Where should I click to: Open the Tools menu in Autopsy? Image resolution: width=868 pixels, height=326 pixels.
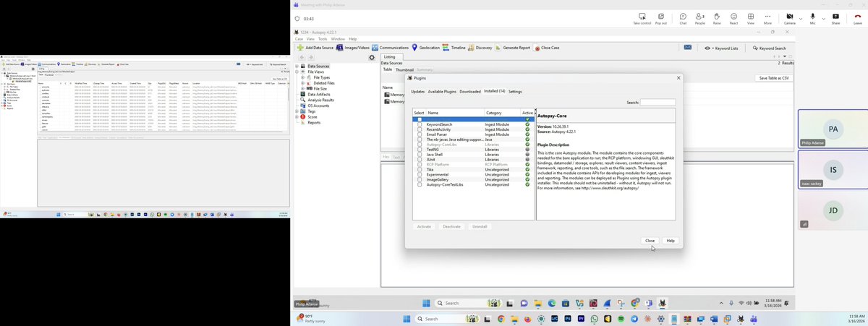pyautogui.click(x=323, y=39)
